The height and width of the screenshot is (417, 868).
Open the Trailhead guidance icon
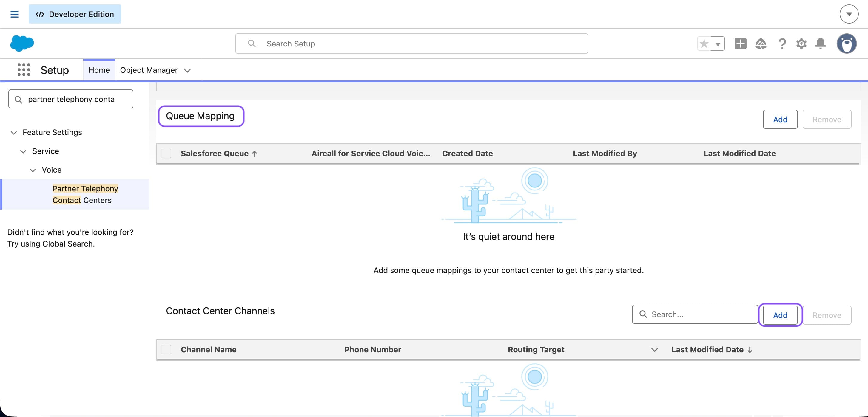pyautogui.click(x=761, y=44)
